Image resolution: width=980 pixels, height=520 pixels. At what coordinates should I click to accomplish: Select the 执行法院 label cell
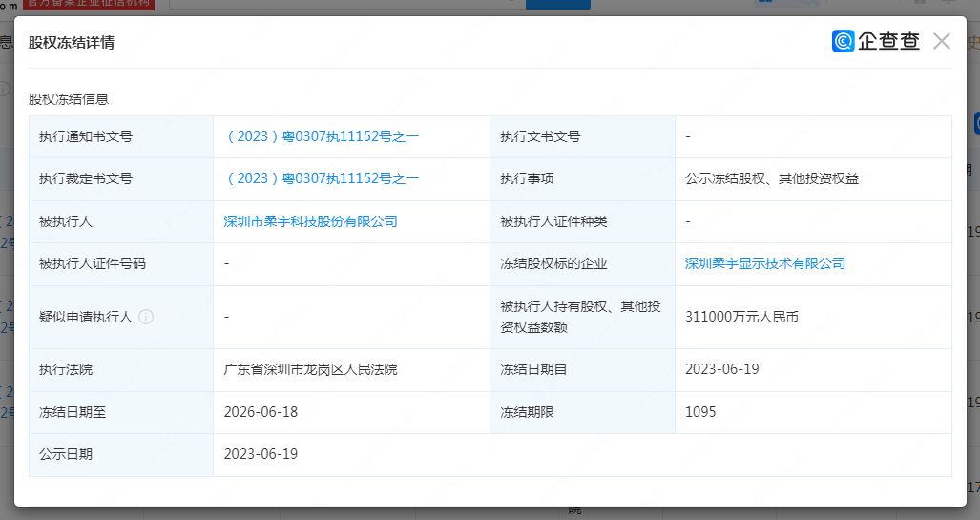[x=120, y=369]
